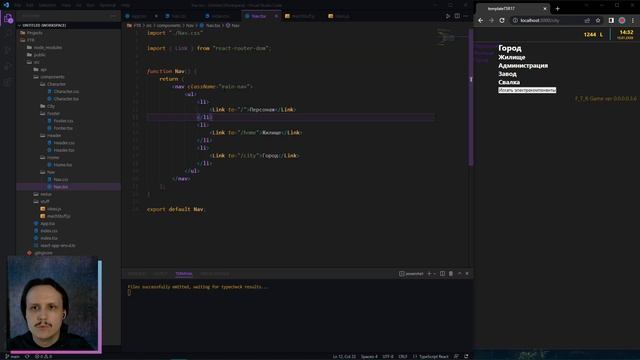
Task: Open the editor More Actions ellipsis
Action: pyautogui.click(x=466, y=16)
